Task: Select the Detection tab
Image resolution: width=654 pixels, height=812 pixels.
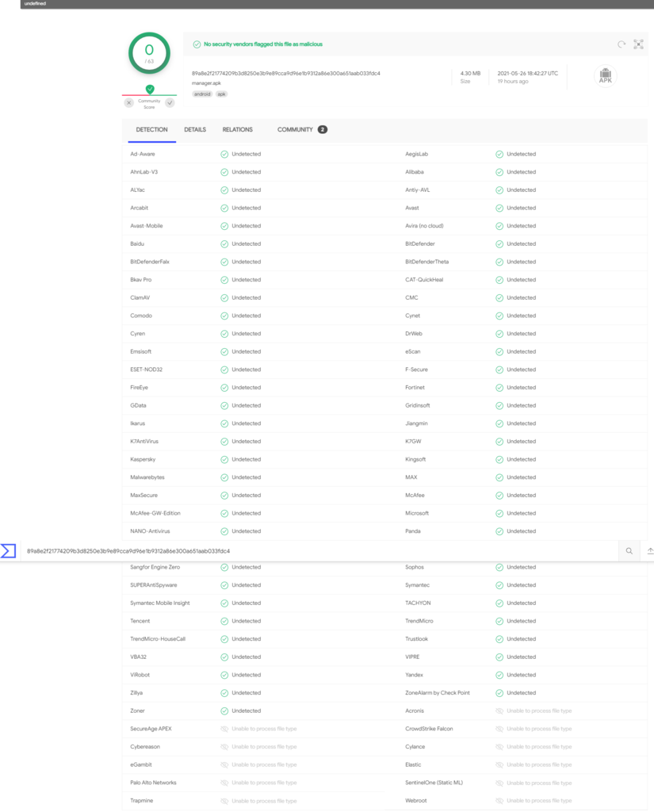Action: (x=151, y=129)
